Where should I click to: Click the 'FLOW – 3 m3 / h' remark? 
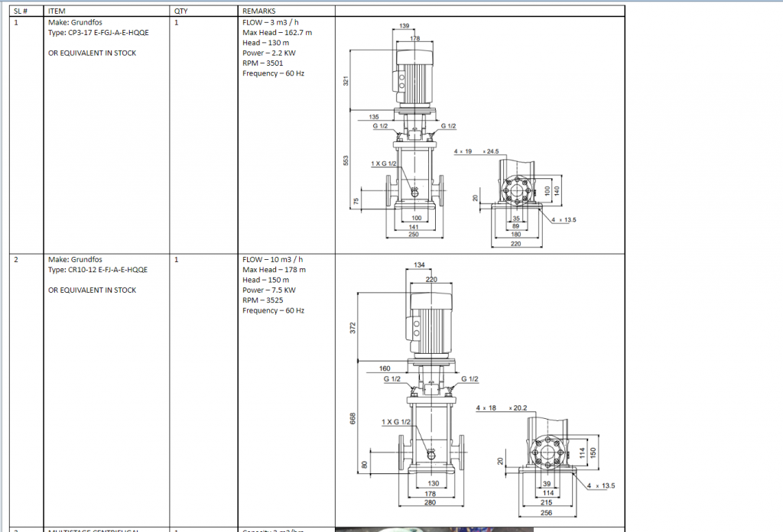pyautogui.click(x=272, y=23)
